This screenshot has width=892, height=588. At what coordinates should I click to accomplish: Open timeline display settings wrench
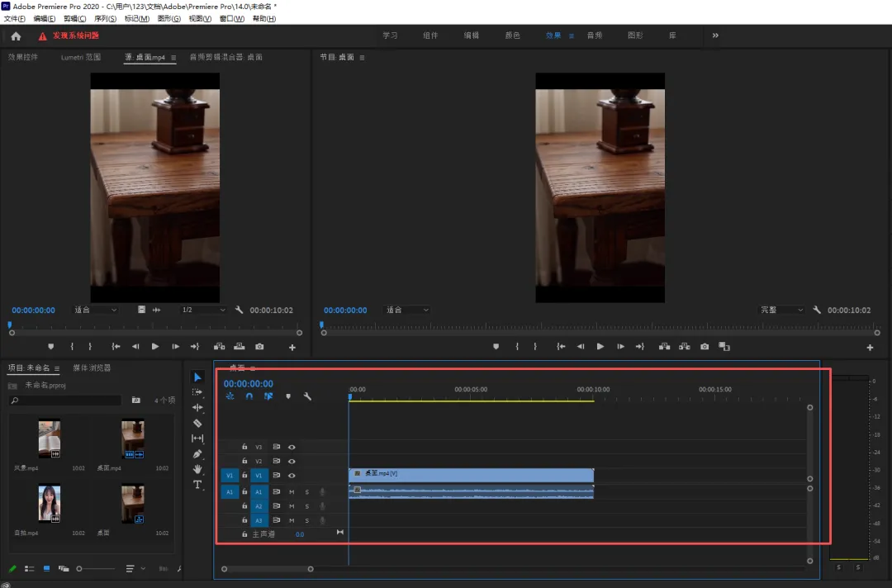(x=307, y=396)
